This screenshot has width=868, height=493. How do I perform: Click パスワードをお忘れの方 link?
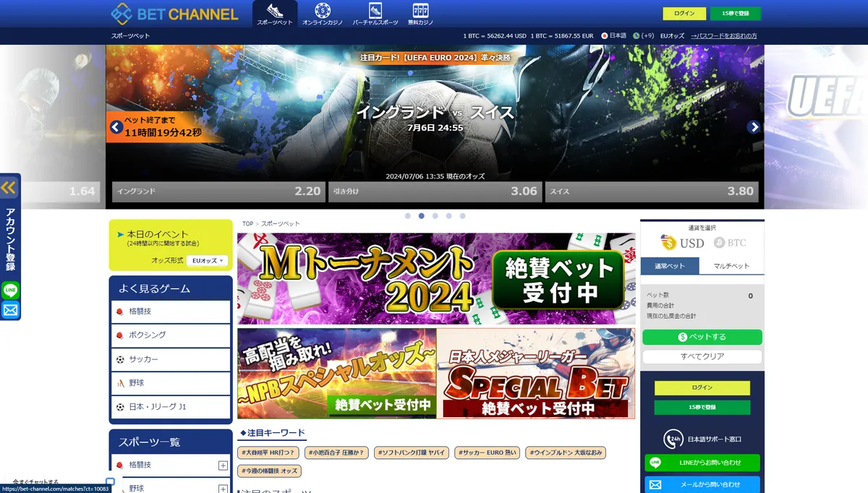[724, 35]
